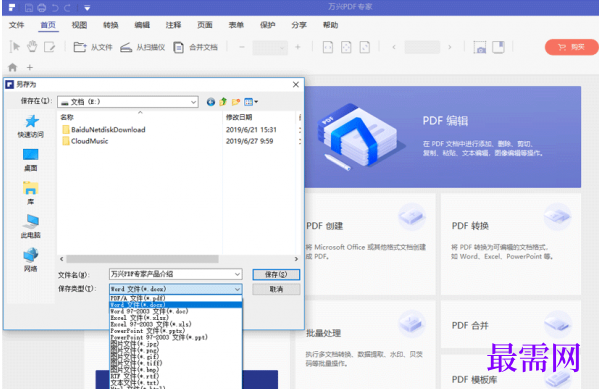This screenshot has height=389, width=599.
Task: Choose 图片文件(*.jpg) option
Action: point(176,344)
